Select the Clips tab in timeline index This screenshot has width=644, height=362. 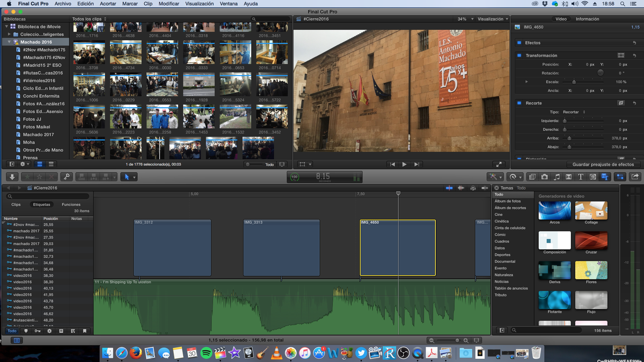(16, 204)
